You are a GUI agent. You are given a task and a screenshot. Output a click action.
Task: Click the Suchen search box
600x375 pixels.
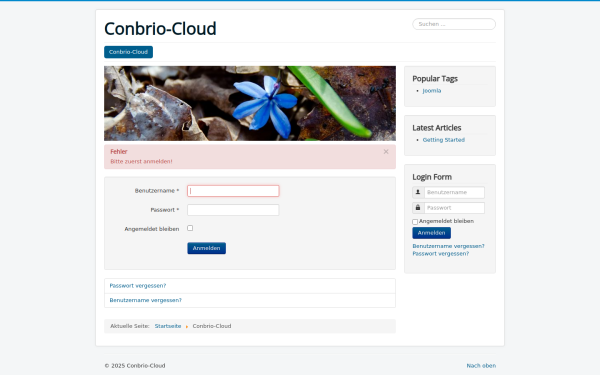[x=454, y=24]
